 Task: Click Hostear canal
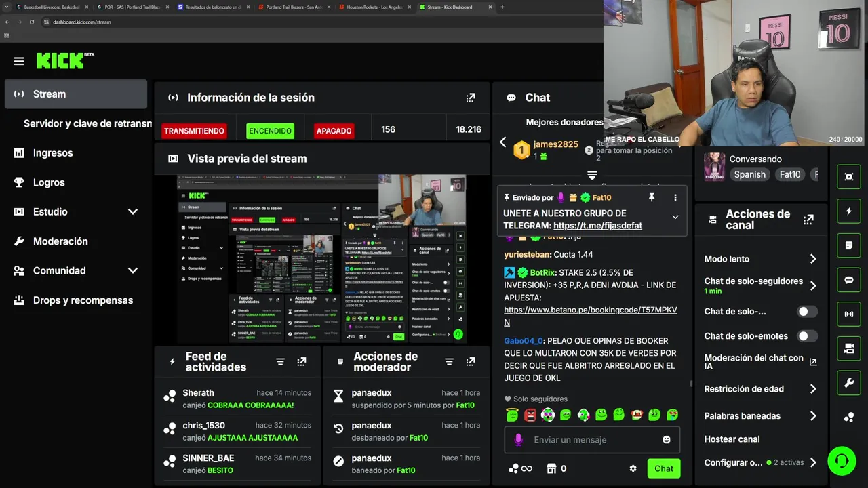tap(732, 439)
